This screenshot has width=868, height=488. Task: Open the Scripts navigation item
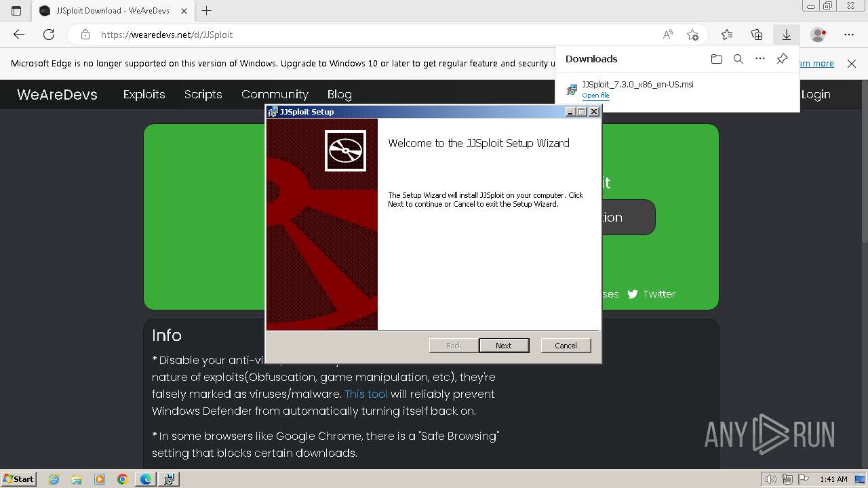pyautogui.click(x=203, y=94)
